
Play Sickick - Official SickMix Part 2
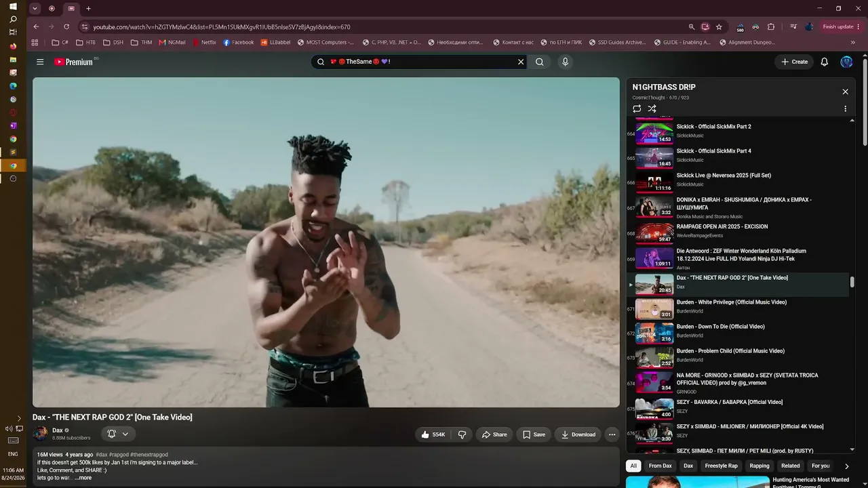click(738, 134)
